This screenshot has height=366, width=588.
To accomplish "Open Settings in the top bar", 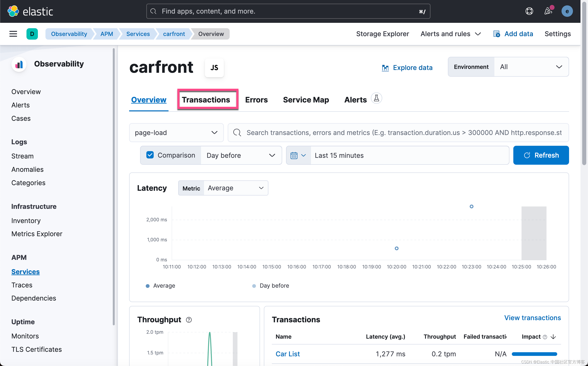I will pos(557,34).
